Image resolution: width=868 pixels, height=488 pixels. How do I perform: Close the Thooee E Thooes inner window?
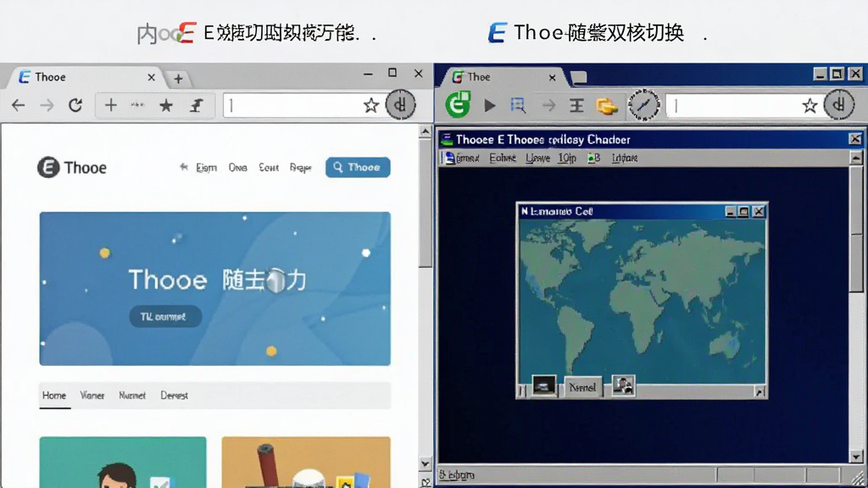855,139
